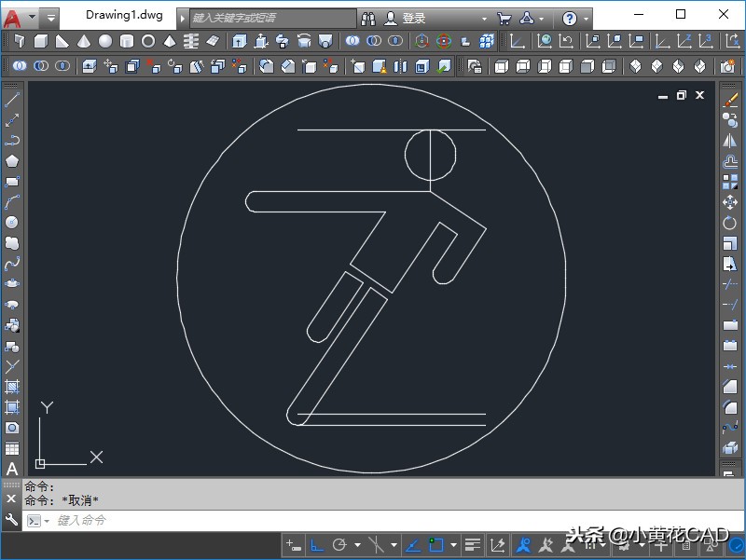746x560 pixels.
Task: Click the Erase tool in the modify toolbar
Action: coord(730,100)
